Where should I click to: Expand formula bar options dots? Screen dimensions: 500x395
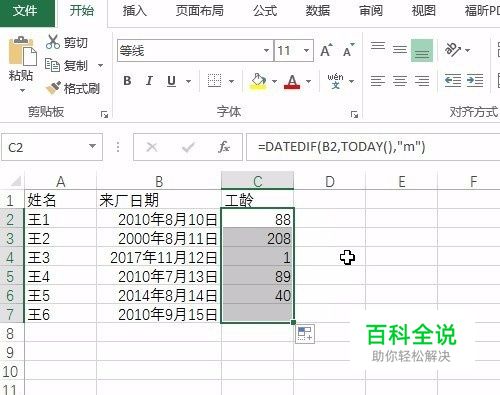118,147
